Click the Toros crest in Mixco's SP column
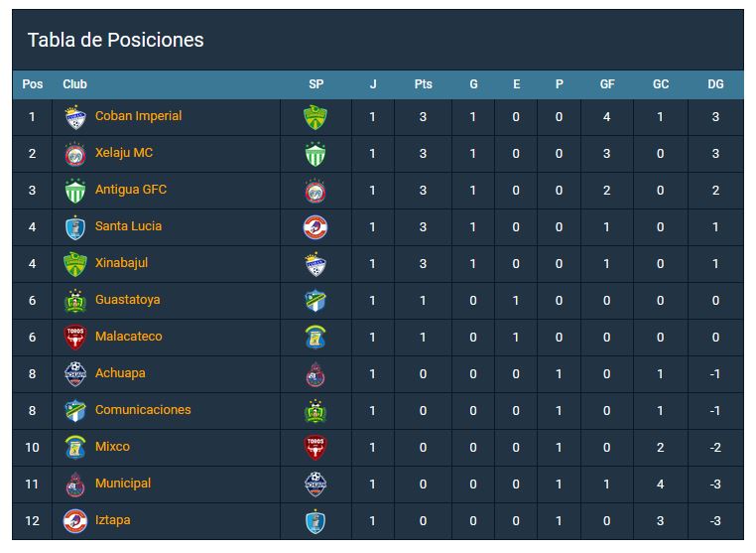 pyautogui.click(x=315, y=448)
